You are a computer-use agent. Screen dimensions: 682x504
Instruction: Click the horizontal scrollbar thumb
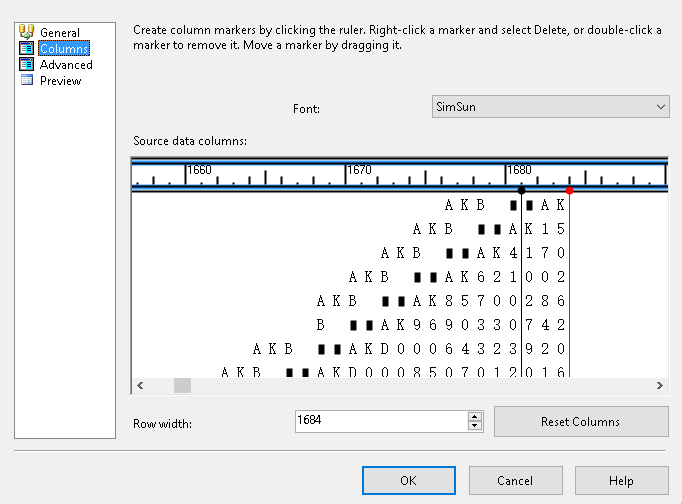182,385
